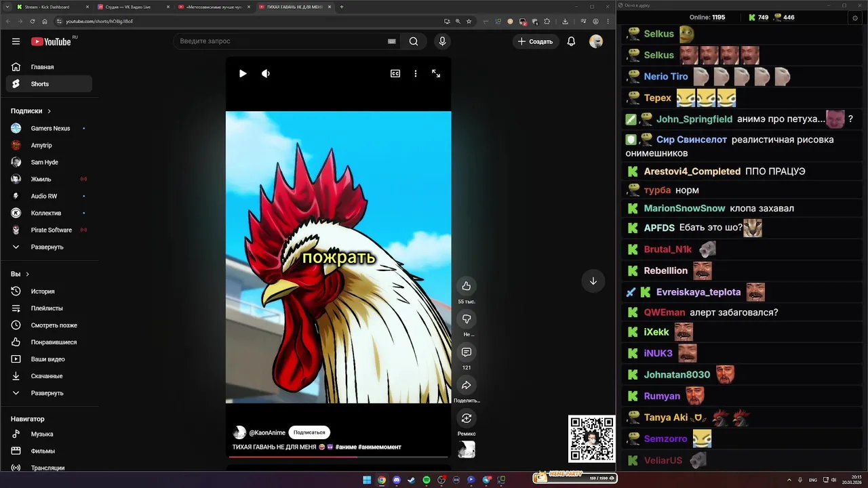The width and height of the screenshot is (868, 488).
Task: Click the #анимемомент hashtag
Action: click(x=380, y=447)
